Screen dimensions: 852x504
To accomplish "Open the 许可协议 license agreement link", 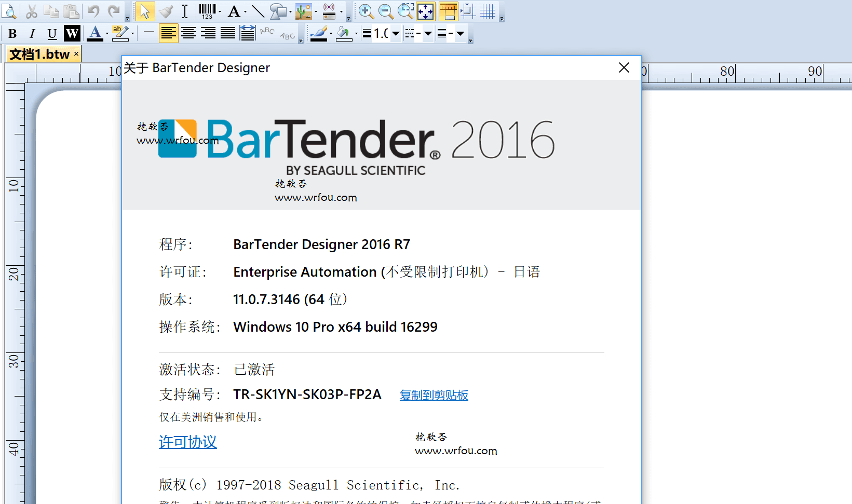I will (x=188, y=442).
